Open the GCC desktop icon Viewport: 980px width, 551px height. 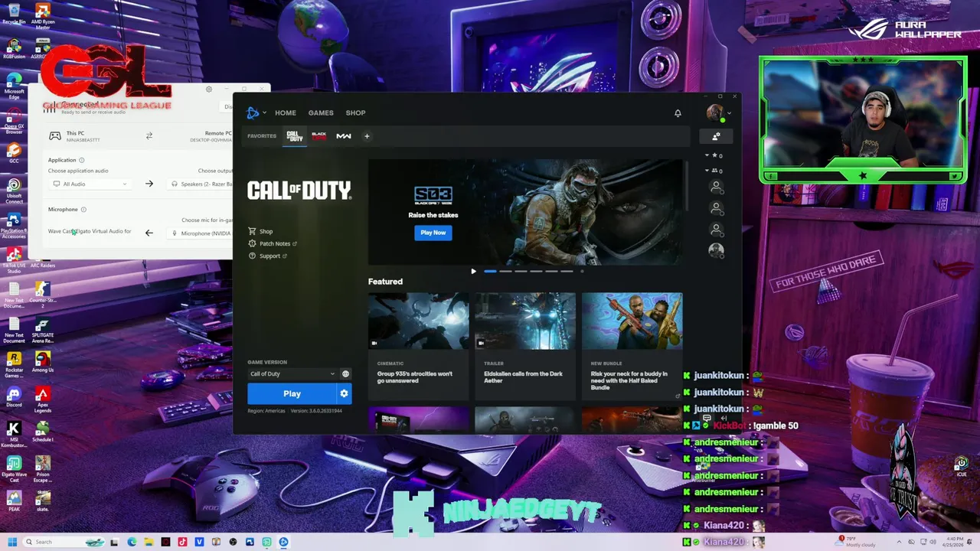14,153
